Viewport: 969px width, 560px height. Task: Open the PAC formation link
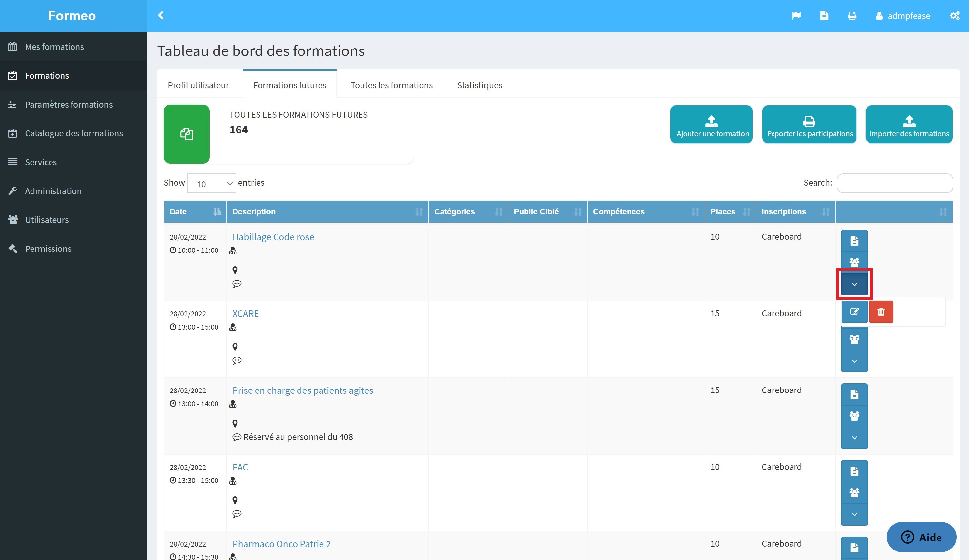240,467
